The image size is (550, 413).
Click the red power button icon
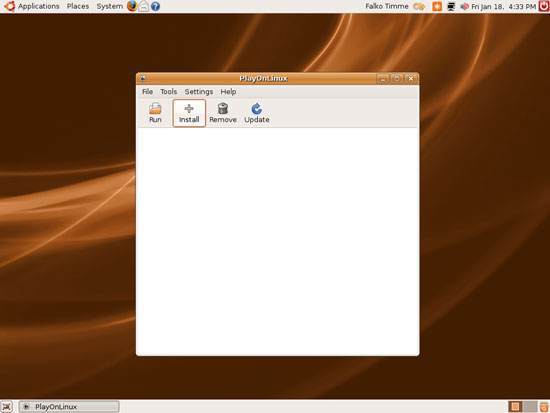click(544, 6)
